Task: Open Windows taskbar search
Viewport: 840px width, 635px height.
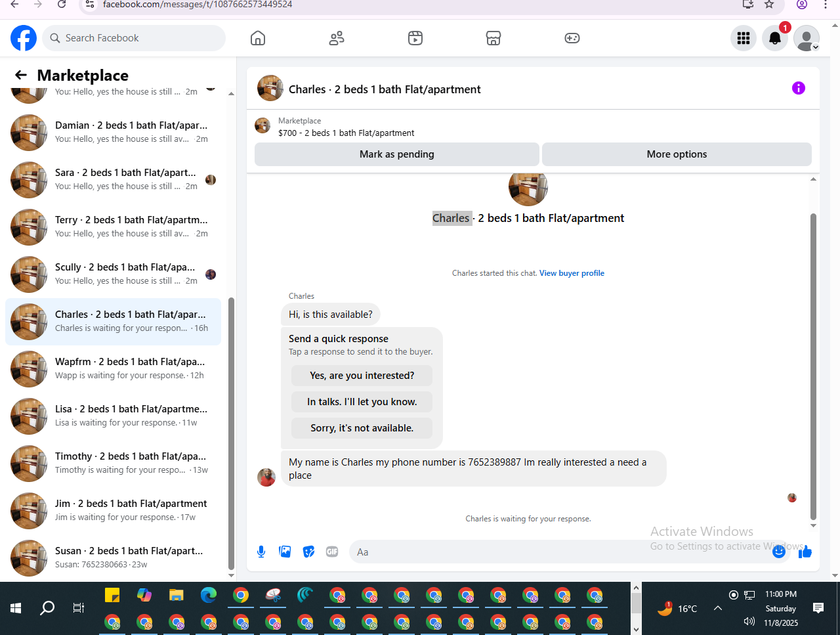Action: [x=47, y=608]
